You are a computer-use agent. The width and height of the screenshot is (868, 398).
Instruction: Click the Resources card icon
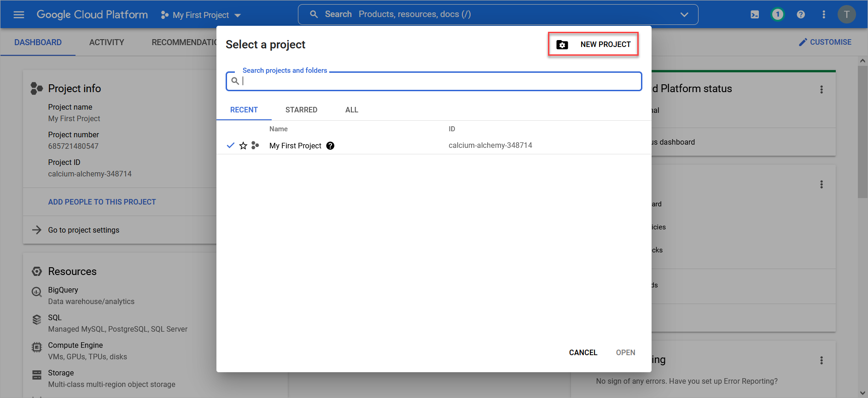37,271
